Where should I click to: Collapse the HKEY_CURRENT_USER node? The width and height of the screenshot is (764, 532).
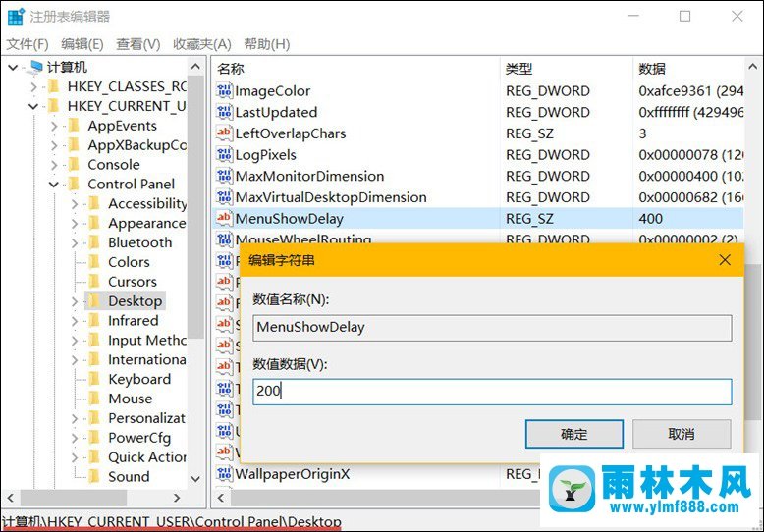pyautogui.click(x=33, y=107)
